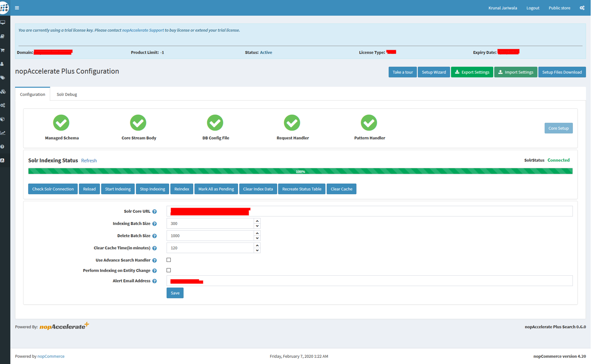Click Recreate Status Table button
Viewport: 596px width, 364px height.
click(x=302, y=189)
